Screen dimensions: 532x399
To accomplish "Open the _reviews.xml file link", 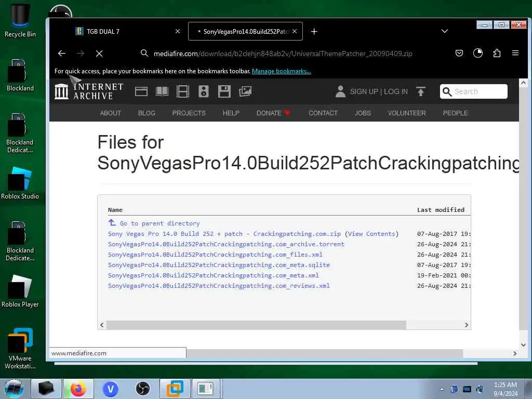I will (x=219, y=286).
